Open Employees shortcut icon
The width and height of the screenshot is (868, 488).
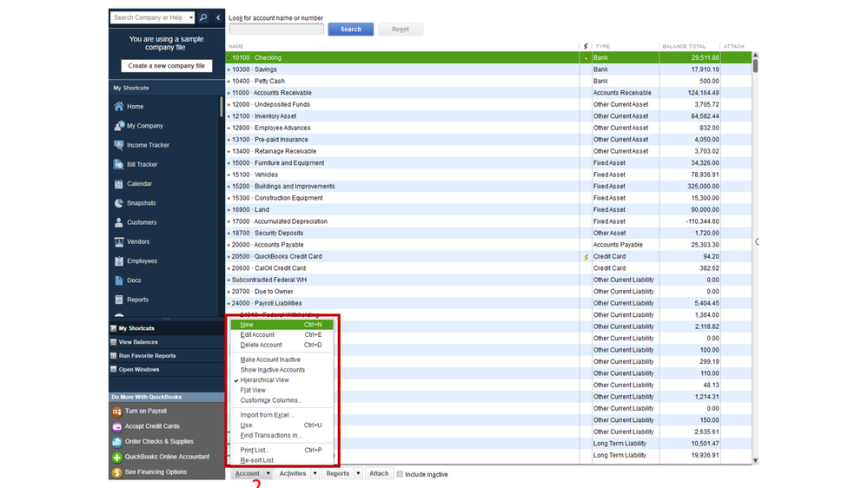pyautogui.click(x=119, y=261)
